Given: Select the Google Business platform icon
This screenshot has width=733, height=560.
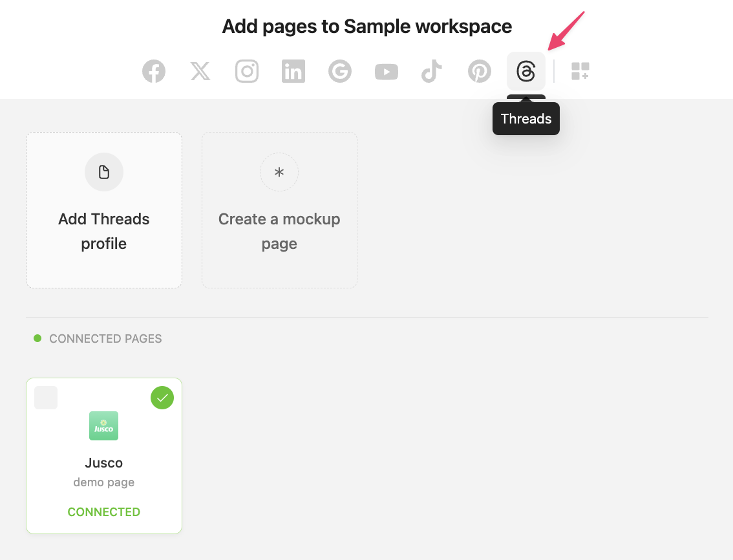Looking at the screenshot, I should (340, 71).
